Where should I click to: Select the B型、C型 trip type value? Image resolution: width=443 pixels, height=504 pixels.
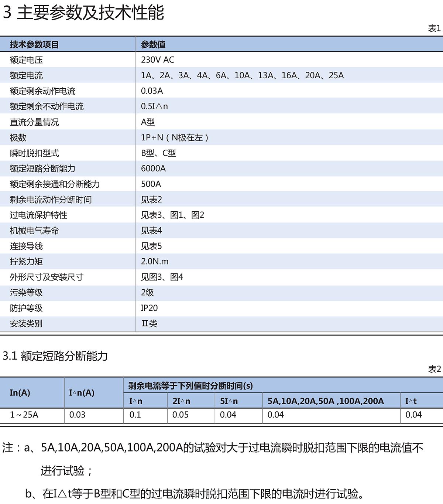pyautogui.click(x=158, y=153)
